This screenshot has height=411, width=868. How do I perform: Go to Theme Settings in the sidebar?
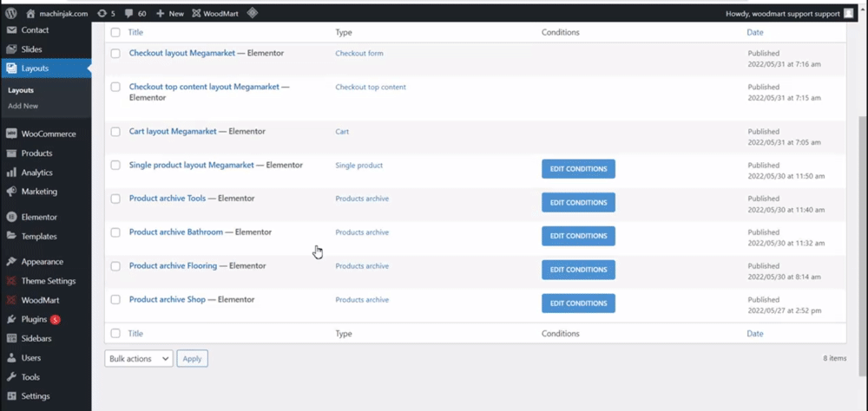click(x=46, y=281)
